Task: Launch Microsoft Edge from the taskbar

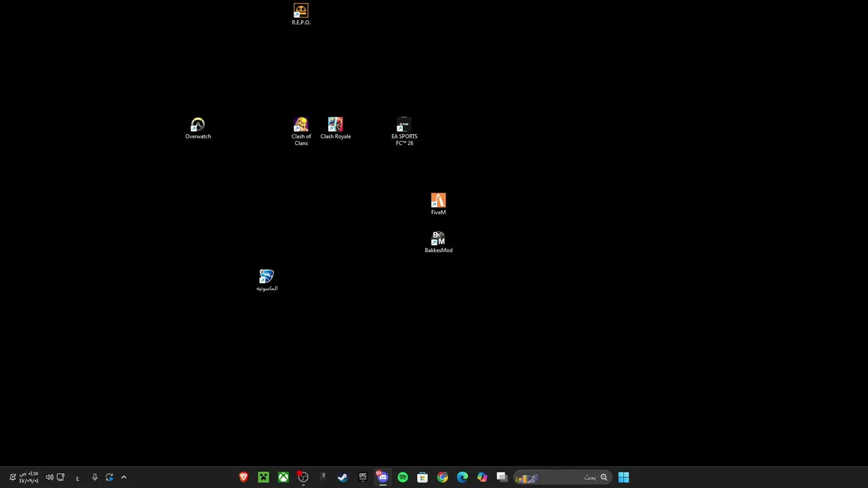Action: [x=462, y=477]
